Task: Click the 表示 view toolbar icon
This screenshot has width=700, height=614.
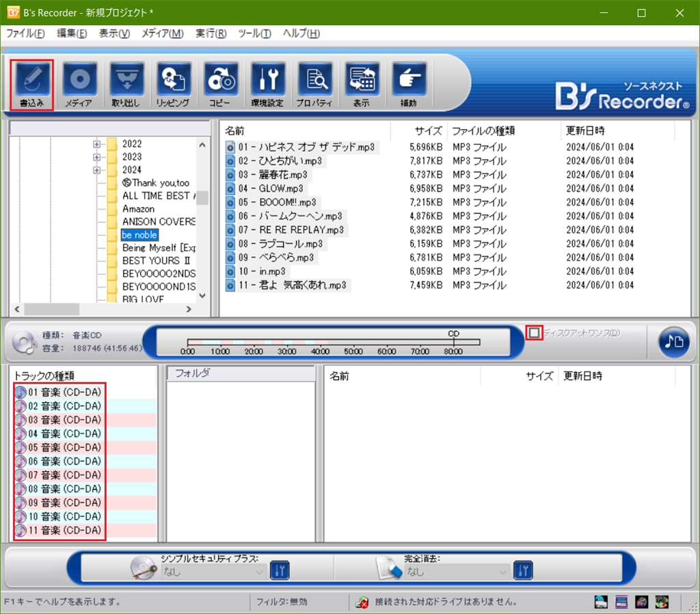Action: [x=362, y=84]
